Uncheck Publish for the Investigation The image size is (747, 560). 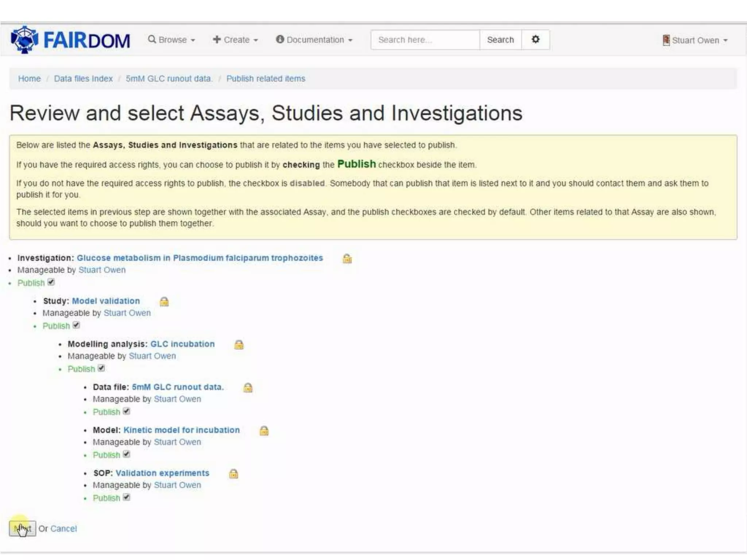coord(51,282)
